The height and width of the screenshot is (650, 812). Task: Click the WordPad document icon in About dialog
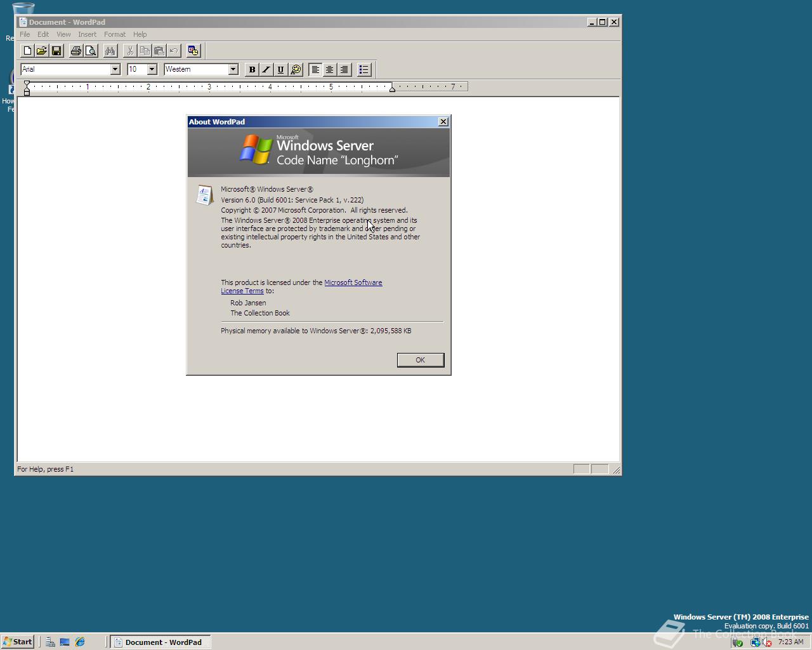click(x=204, y=195)
